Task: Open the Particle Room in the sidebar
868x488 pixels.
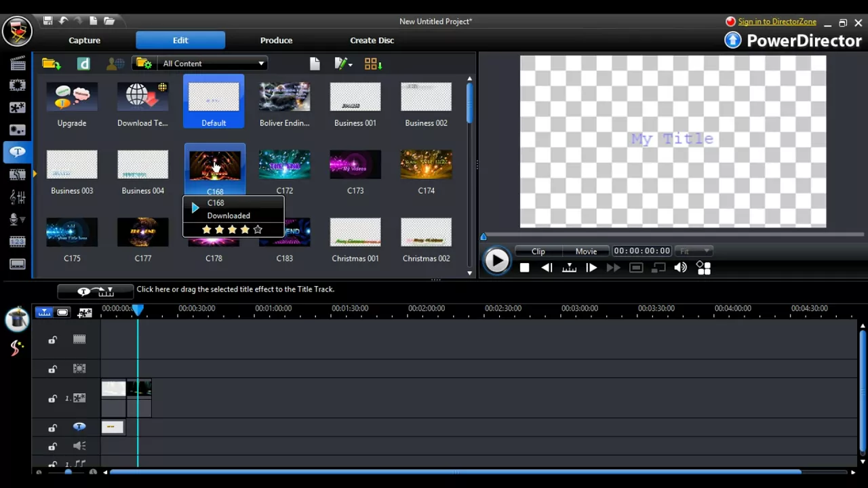Action: (18, 130)
